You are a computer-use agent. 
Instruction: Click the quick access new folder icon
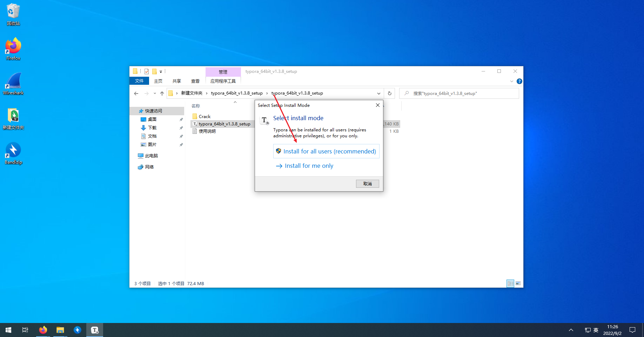pos(154,71)
